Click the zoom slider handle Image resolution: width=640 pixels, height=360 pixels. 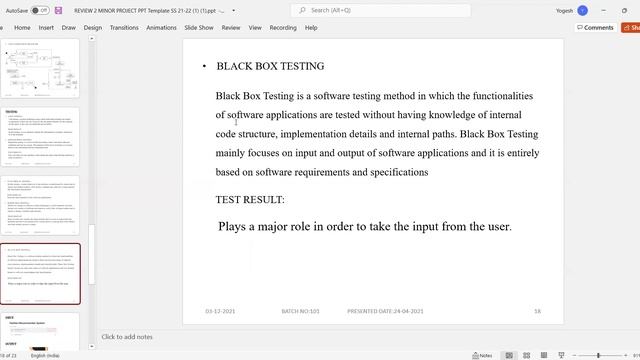598,356
